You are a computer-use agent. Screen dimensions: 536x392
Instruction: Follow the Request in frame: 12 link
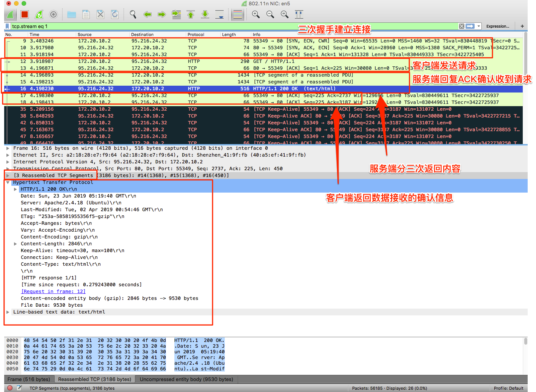coord(53,292)
